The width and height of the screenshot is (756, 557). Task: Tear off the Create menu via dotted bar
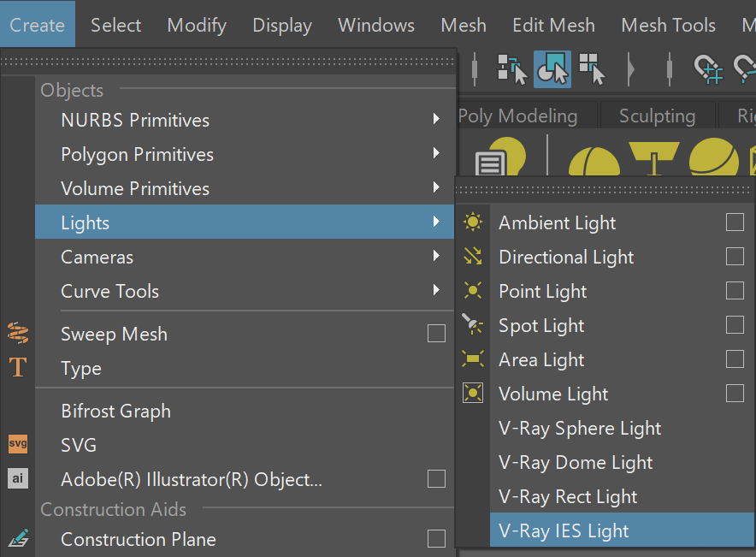[227, 62]
